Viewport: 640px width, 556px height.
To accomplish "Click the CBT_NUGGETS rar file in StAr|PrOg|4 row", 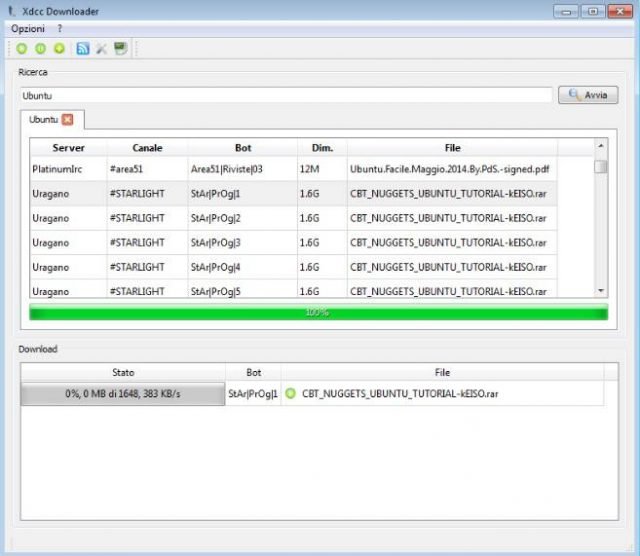I will pos(452,267).
